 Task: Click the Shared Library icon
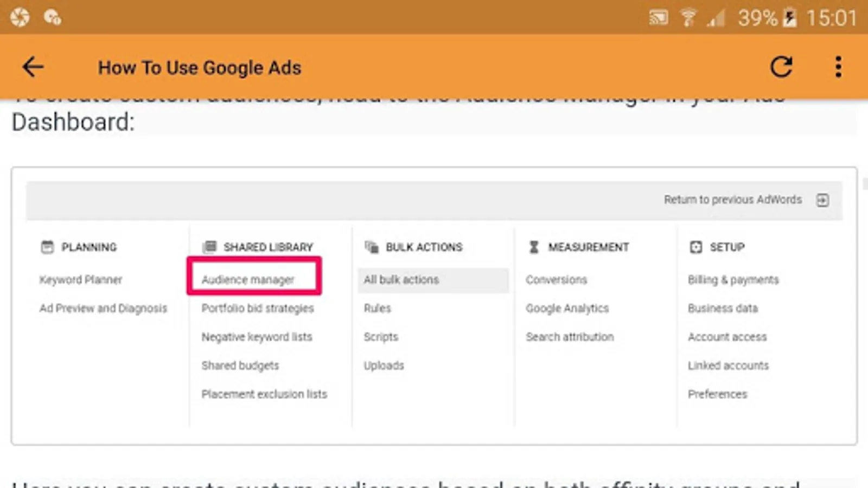(209, 247)
